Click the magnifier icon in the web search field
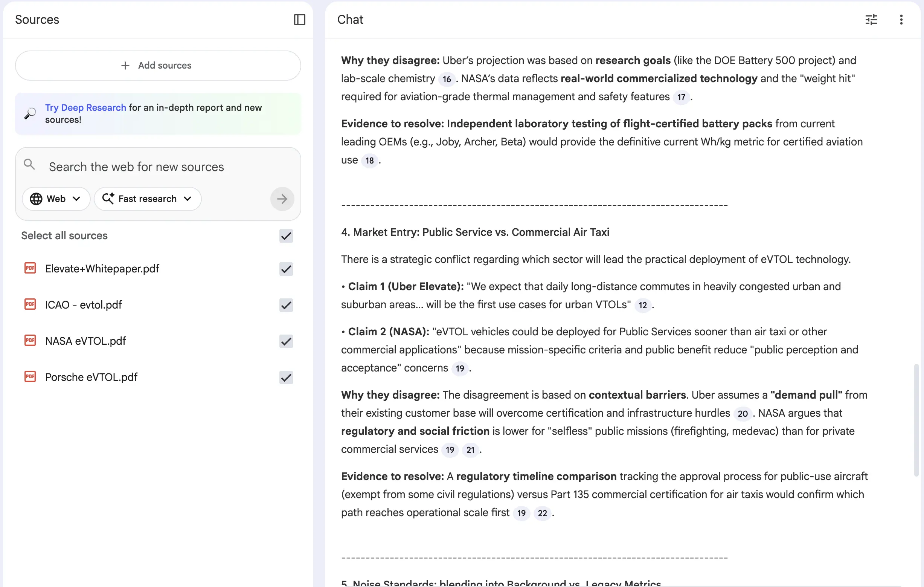Viewport: 924px width, 587px height. (29, 165)
